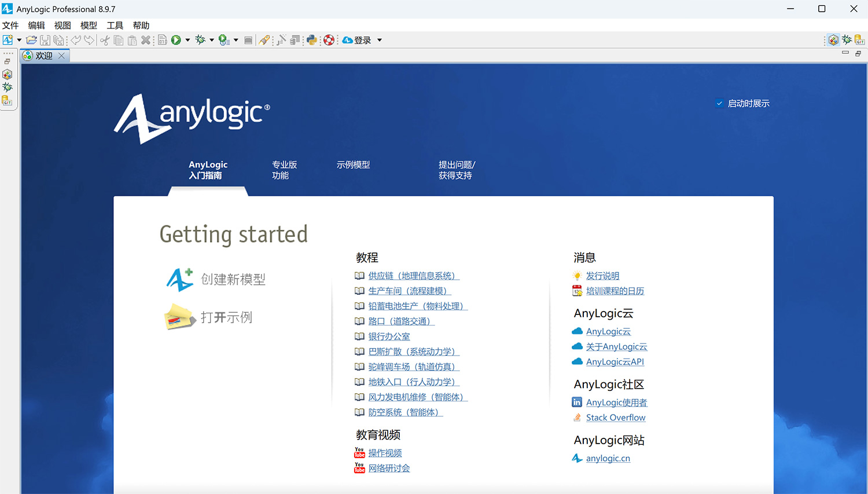Click the green Run play icon
Image resolution: width=868 pixels, height=494 pixels.
pyautogui.click(x=176, y=40)
